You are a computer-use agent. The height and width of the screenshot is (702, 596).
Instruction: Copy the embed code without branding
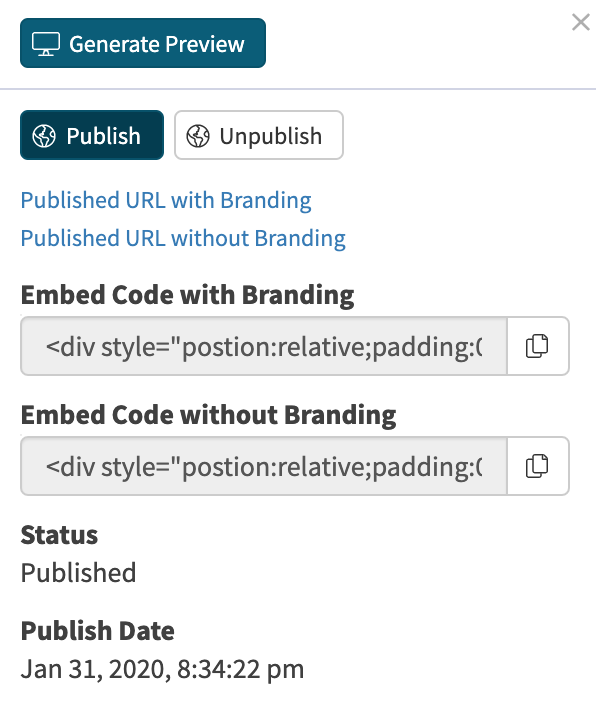(x=538, y=466)
